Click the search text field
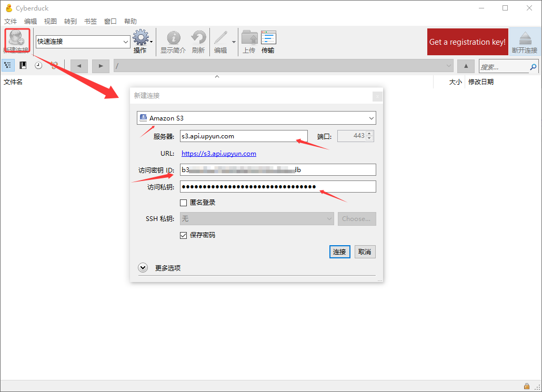 504,67
